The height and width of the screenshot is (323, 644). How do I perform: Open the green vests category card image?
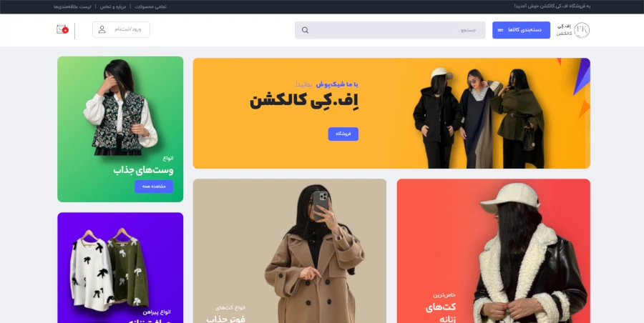click(120, 107)
